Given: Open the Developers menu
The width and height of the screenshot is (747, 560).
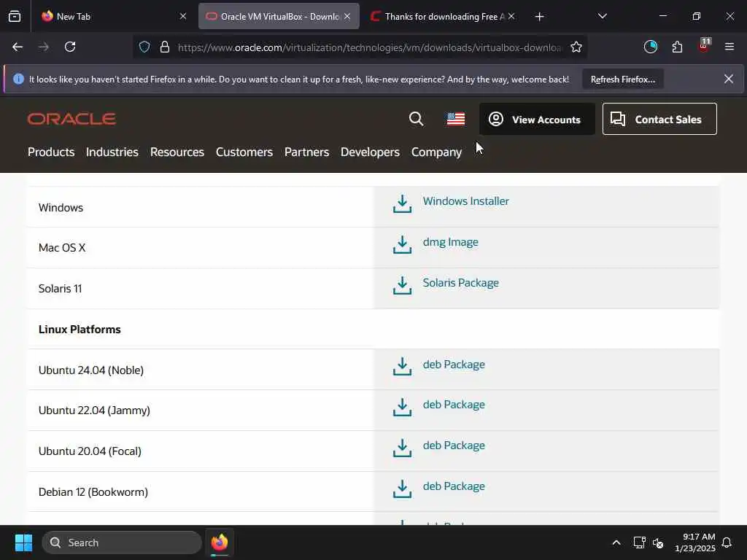Looking at the screenshot, I should [x=370, y=152].
